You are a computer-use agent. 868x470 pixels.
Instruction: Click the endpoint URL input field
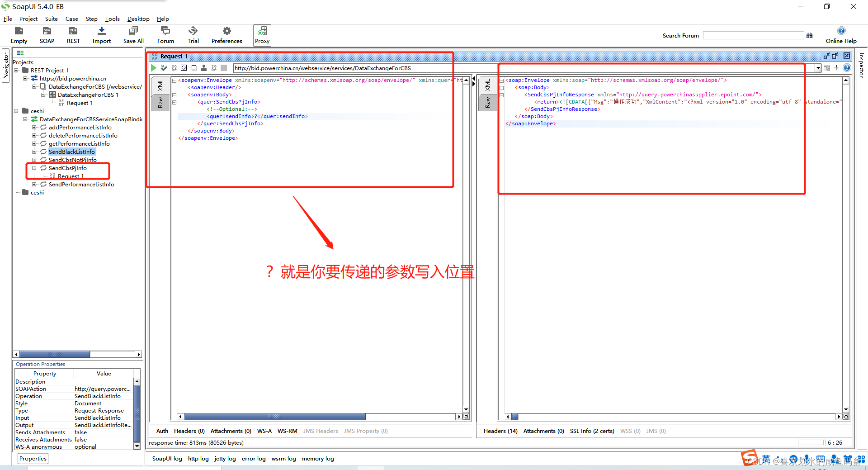point(524,68)
